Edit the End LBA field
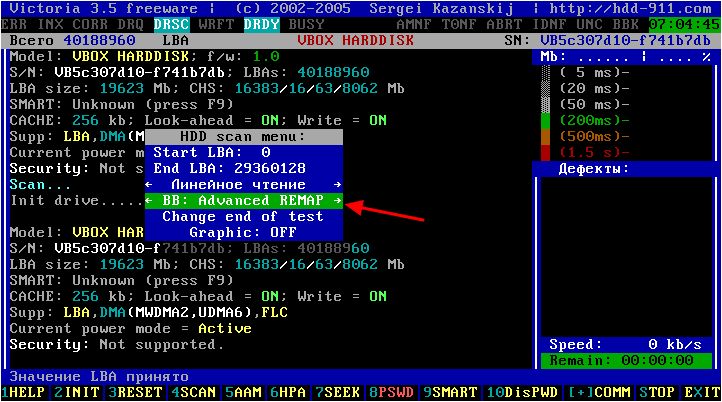The height and width of the screenshot is (402, 722). point(244,169)
